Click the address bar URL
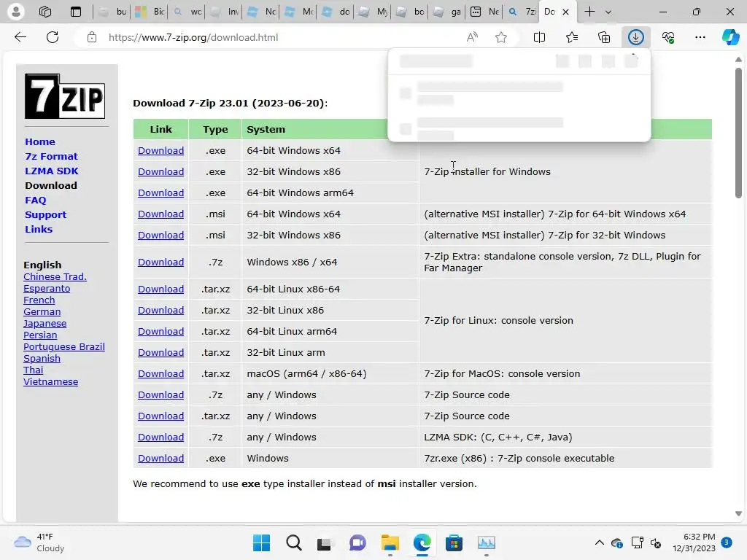Screen dimensions: 747x560 (193, 37)
